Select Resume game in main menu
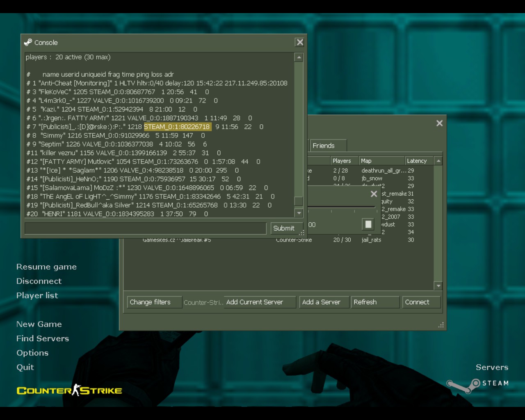This screenshot has width=525, height=420. pyautogui.click(x=46, y=267)
